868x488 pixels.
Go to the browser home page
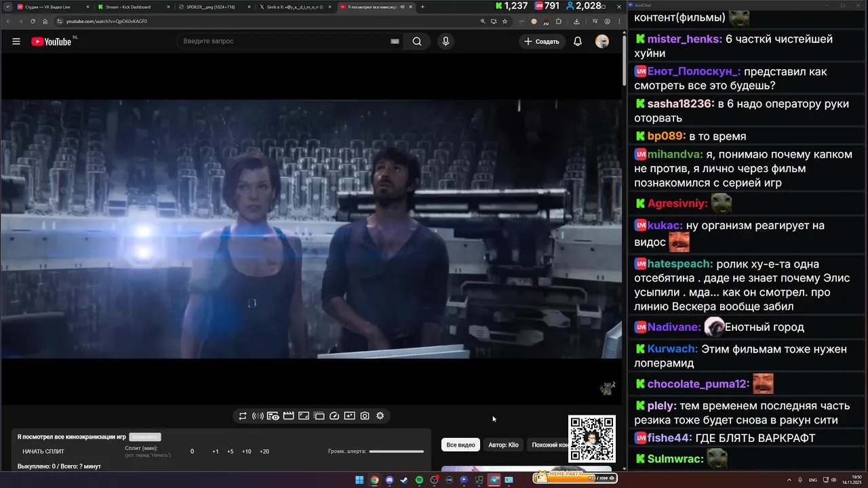click(x=45, y=21)
